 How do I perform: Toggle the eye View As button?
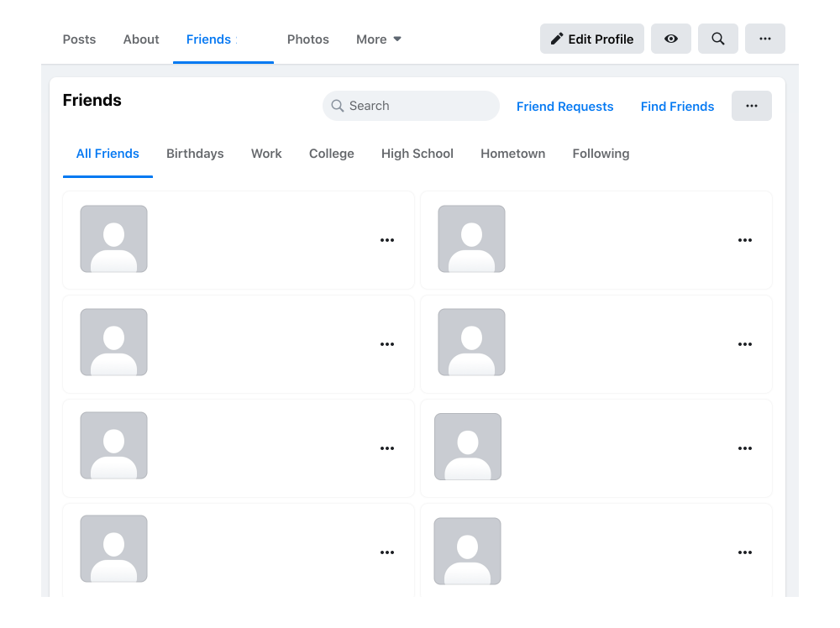pos(670,39)
